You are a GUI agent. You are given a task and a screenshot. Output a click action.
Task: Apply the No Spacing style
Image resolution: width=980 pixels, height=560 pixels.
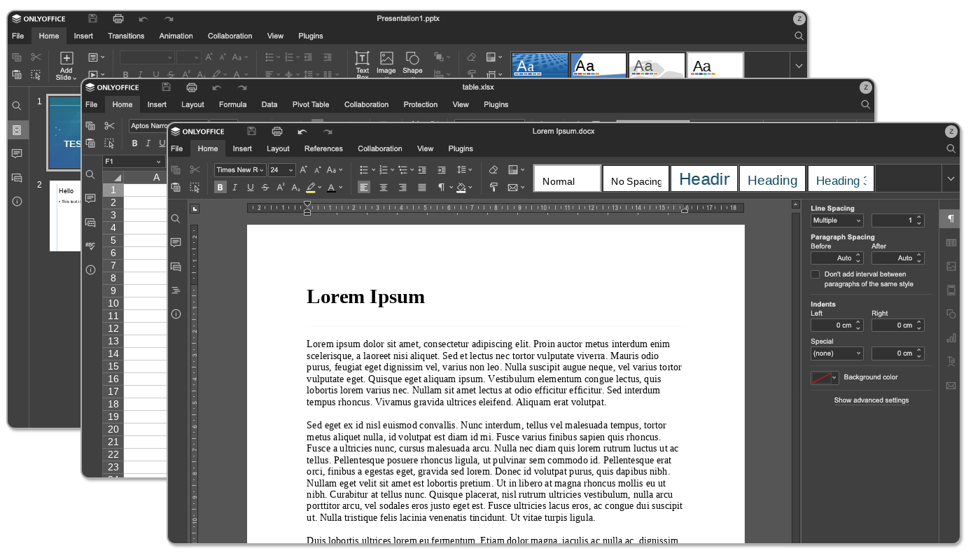tap(636, 181)
